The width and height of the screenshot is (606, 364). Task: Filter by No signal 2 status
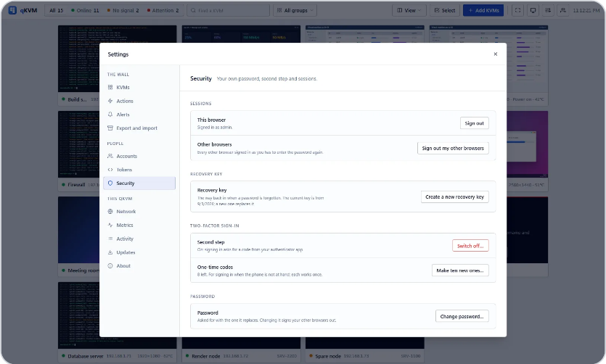[123, 10]
